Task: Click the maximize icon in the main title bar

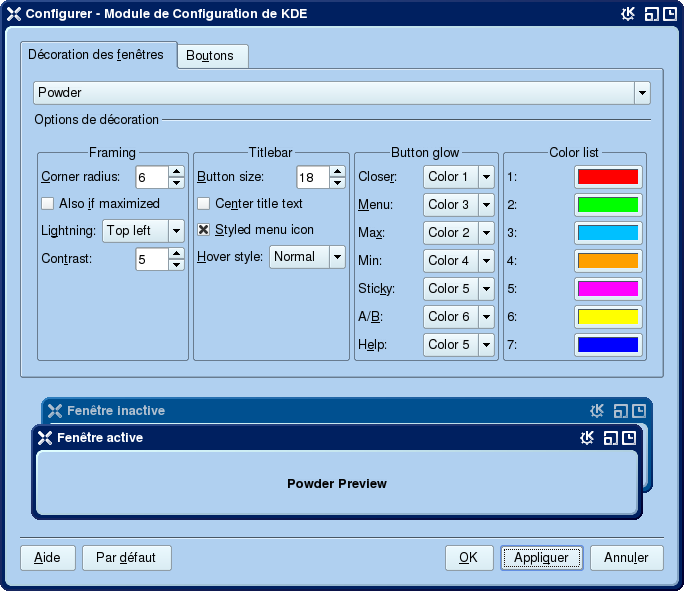Action: (670, 14)
